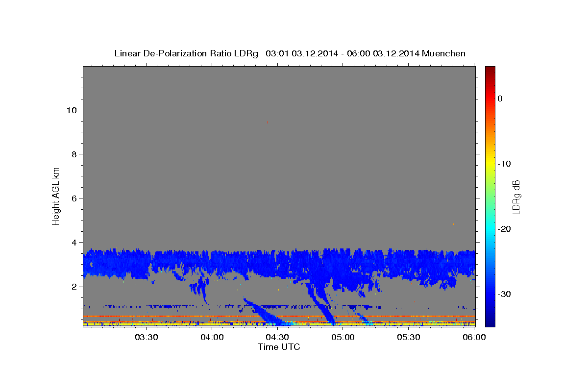This screenshot has width=588, height=392.
Task: Click the height tick label 2
Action: coord(73,286)
